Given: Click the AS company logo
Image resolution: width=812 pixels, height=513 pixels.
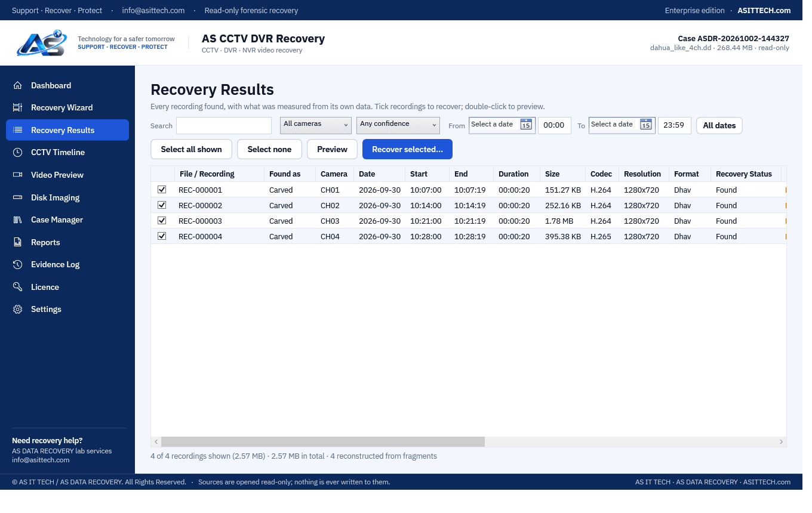Looking at the screenshot, I should pos(42,43).
